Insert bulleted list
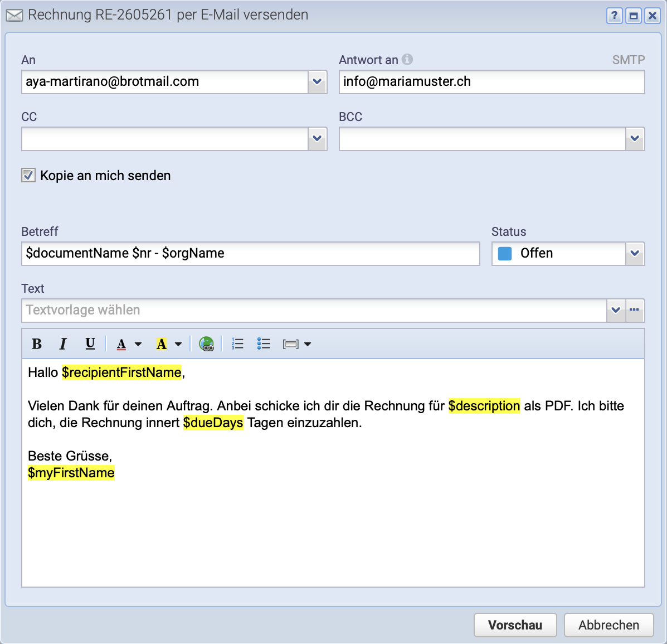 [264, 344]
